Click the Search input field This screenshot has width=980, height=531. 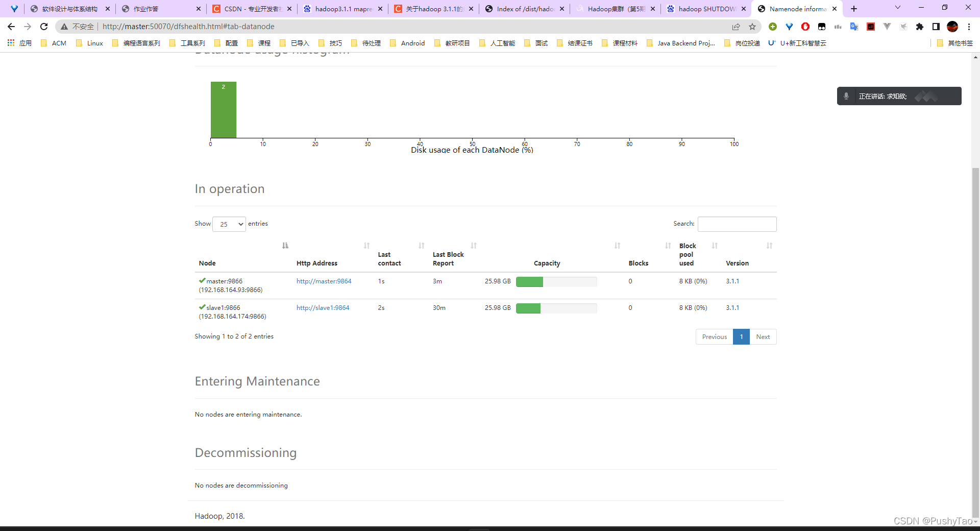click(737, 224)
